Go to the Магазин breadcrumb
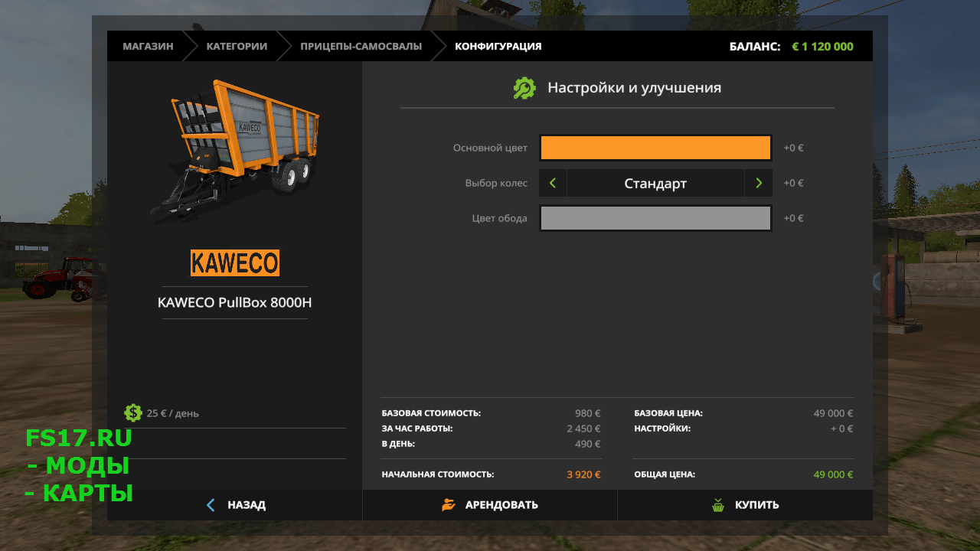Viewport: 980px width, 551px height. tap(148, 46)
